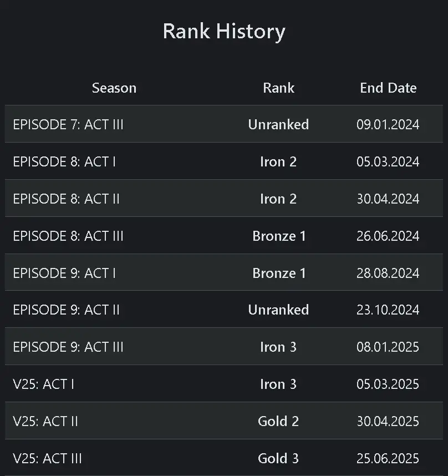The image size is (448, 476).
Task: Select the 26.06.2024 end date cell
Action: [x=388, y=236]
